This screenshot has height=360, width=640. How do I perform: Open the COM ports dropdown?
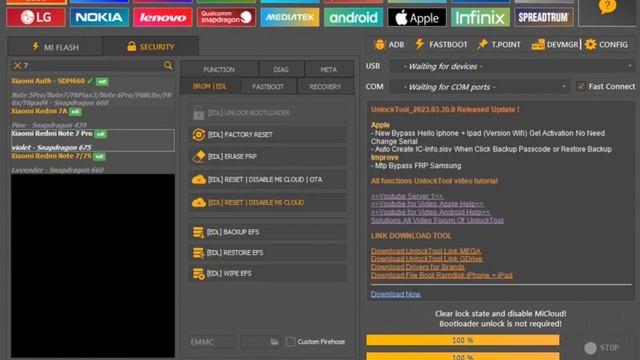479,87
